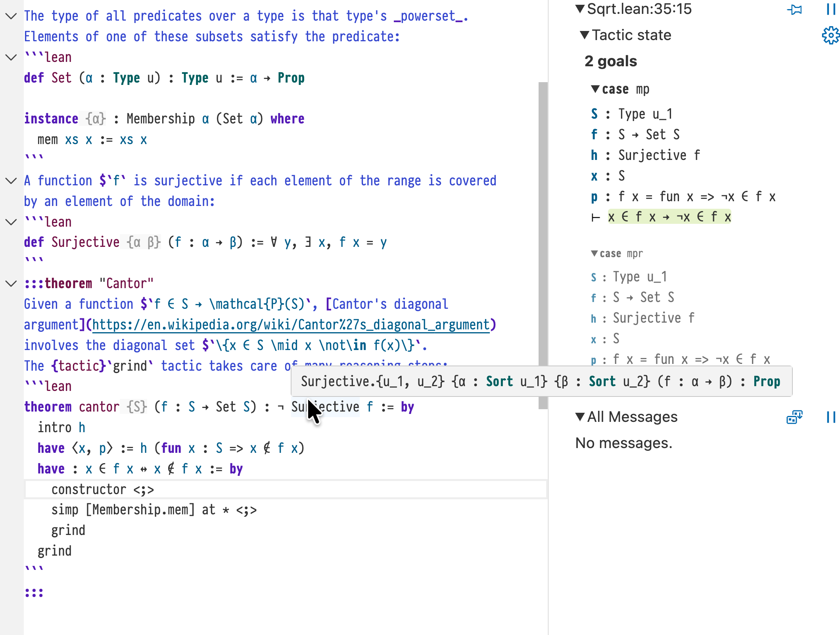This screenshot has height=635, width=840.
Task: Collapse the All Messages section
Action: (580, 417)
